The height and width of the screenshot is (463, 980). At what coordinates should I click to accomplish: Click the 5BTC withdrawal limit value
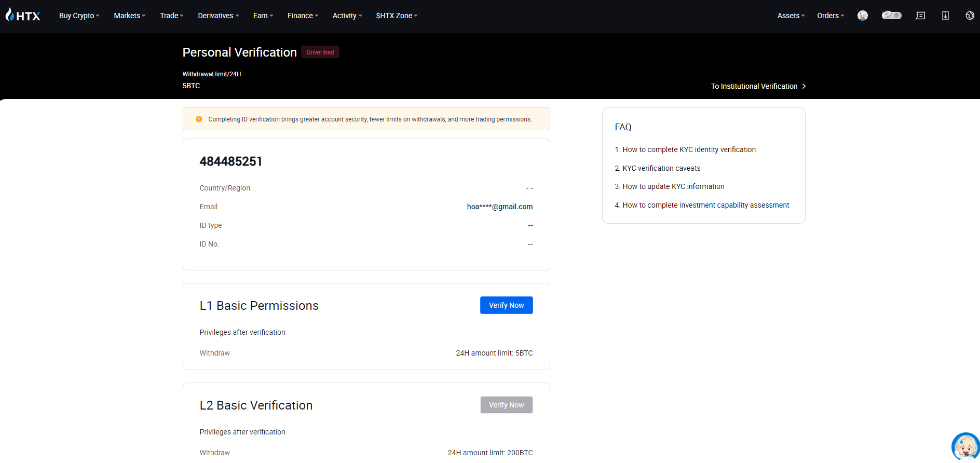tap(191, 86)
